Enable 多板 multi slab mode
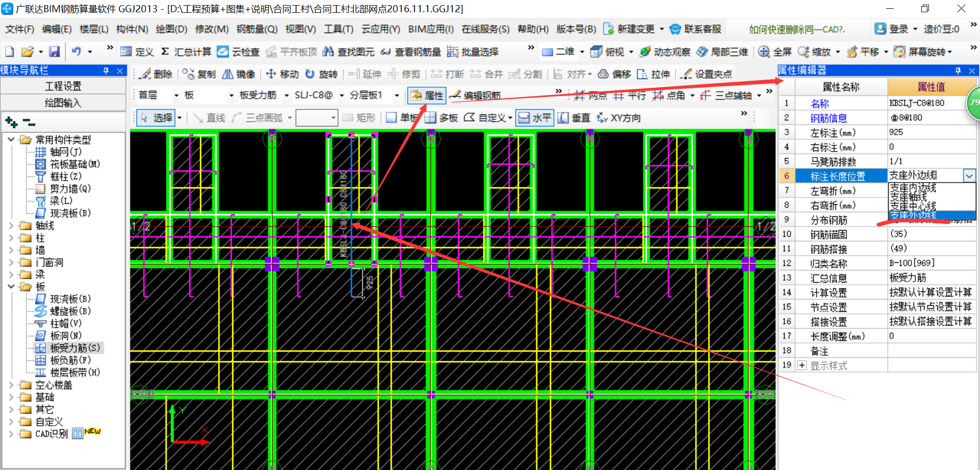The height and width of the screenshot is (470, 980). [441, 118]
